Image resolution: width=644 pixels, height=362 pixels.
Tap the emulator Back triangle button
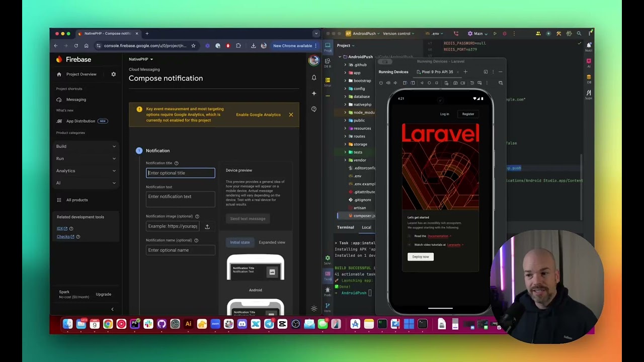click(422, 83)
